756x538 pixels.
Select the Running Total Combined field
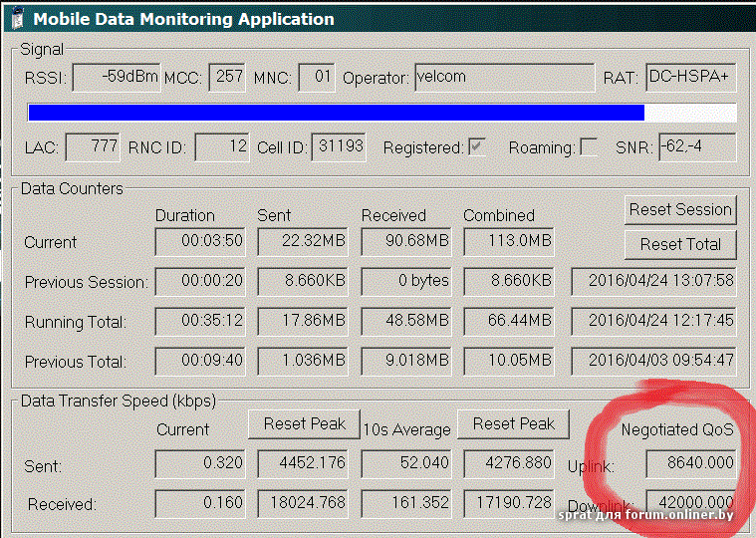point(507,321)
